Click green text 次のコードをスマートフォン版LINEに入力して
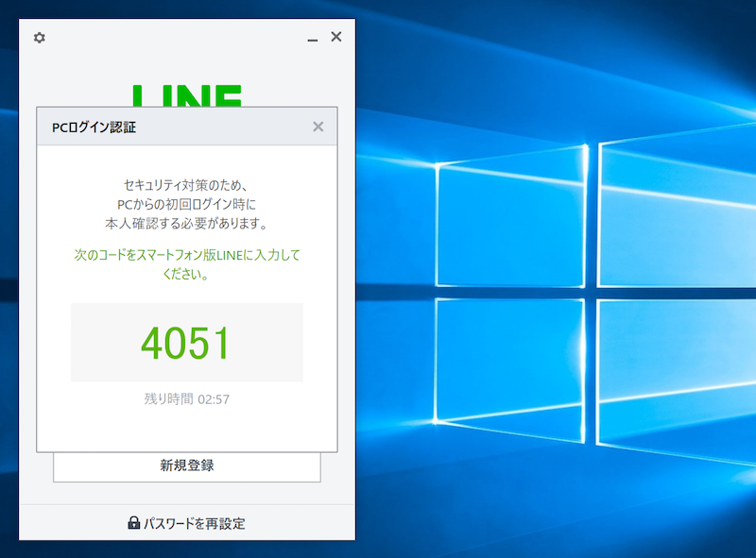 pos(186,255)
